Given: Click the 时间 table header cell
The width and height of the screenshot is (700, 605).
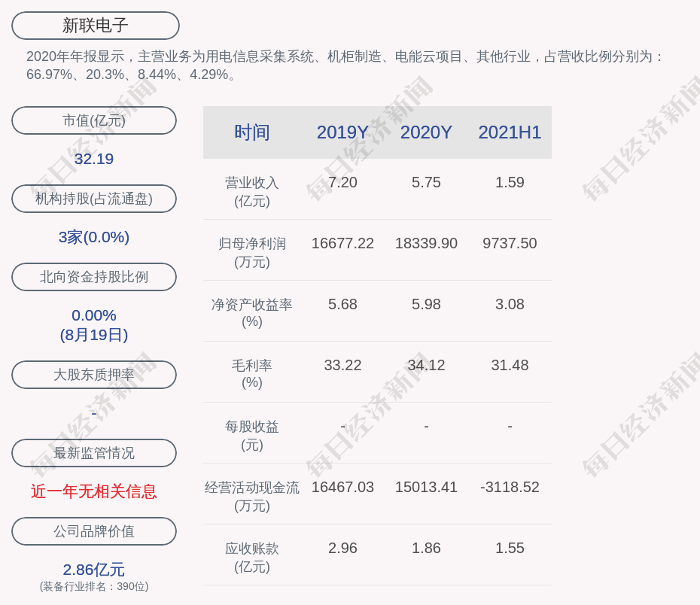Looking at the screenshot, I should 252,132.
